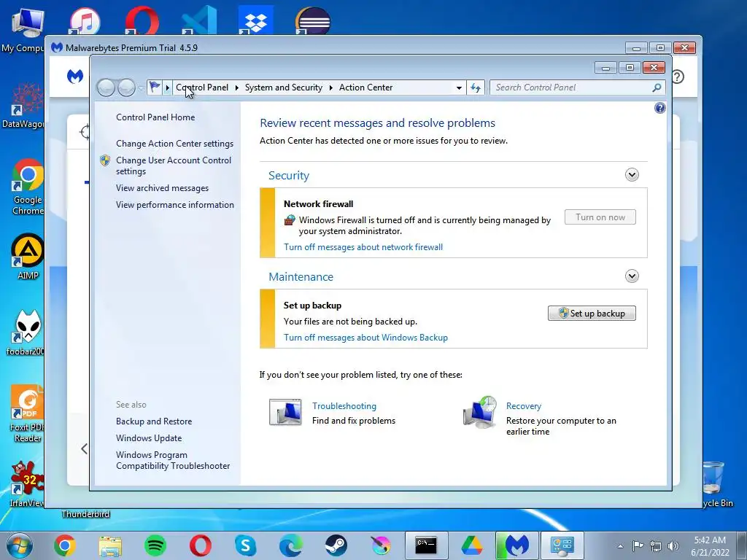Screen dimensions: 747x560
Task: Open View performance information
Action: pos(175,205)
